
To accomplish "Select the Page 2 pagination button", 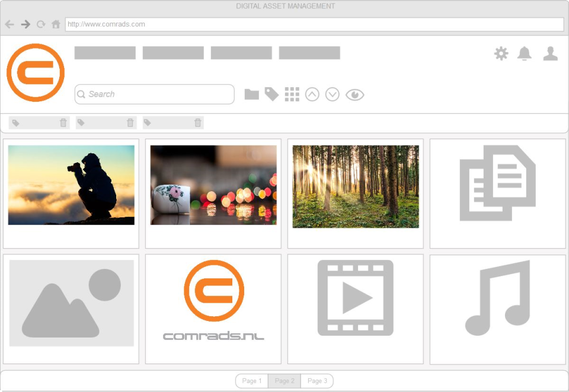I will (x=284, y=381).
